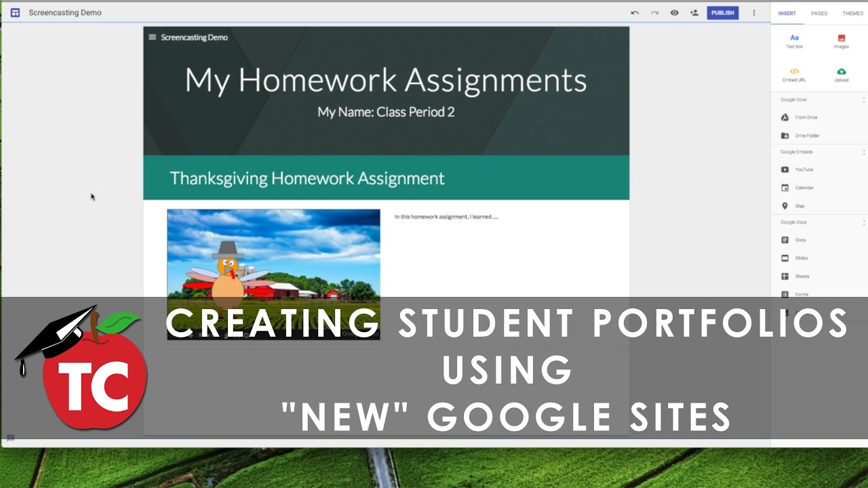This screenshot has height=488, width=868.
Task: Edit the 'In this homework assignment' text
Action: pyautogui.click(x=447, y=217)
